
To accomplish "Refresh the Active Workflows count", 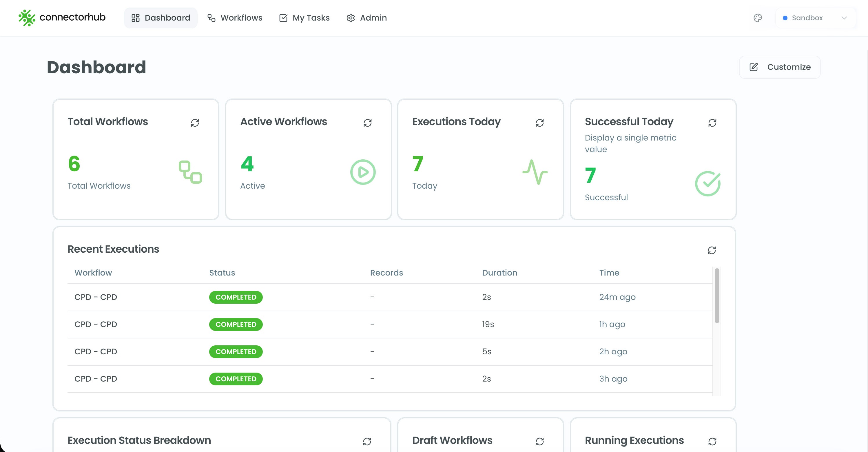I will tap(368, 122).
